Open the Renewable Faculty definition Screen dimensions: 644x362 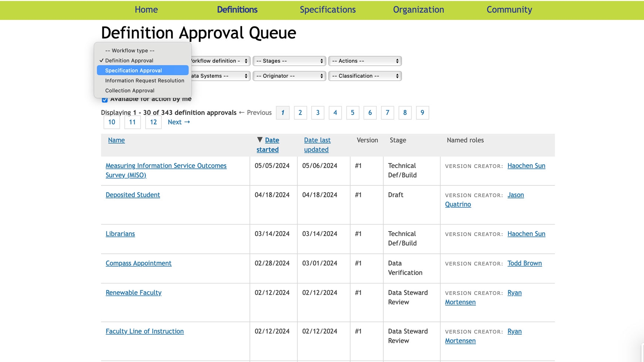pyautogui.click(x=133, y=293)
